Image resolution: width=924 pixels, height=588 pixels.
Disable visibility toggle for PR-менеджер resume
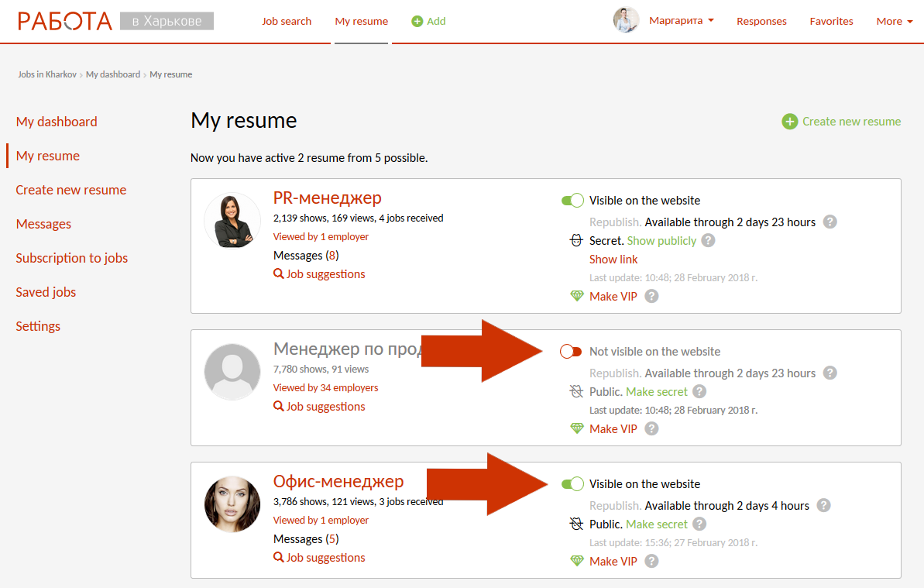(572, 201)
